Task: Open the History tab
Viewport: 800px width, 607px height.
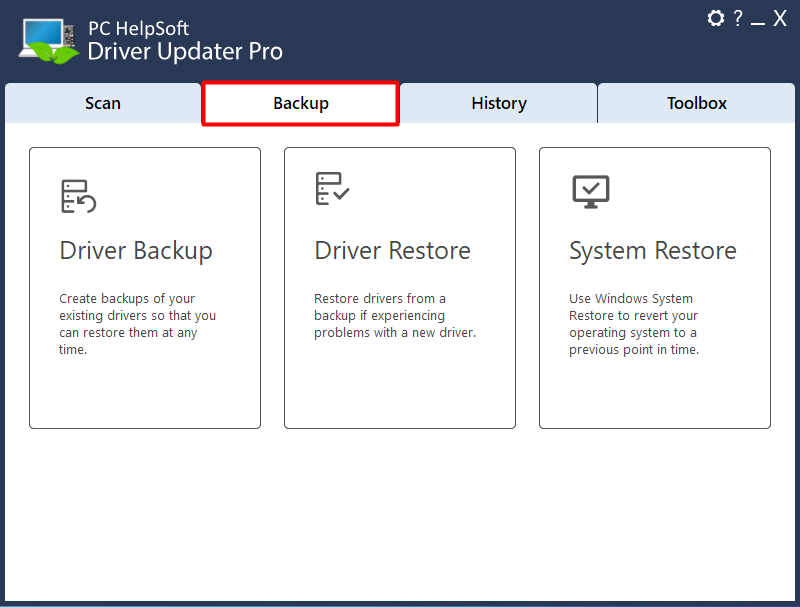Action: 498,103
